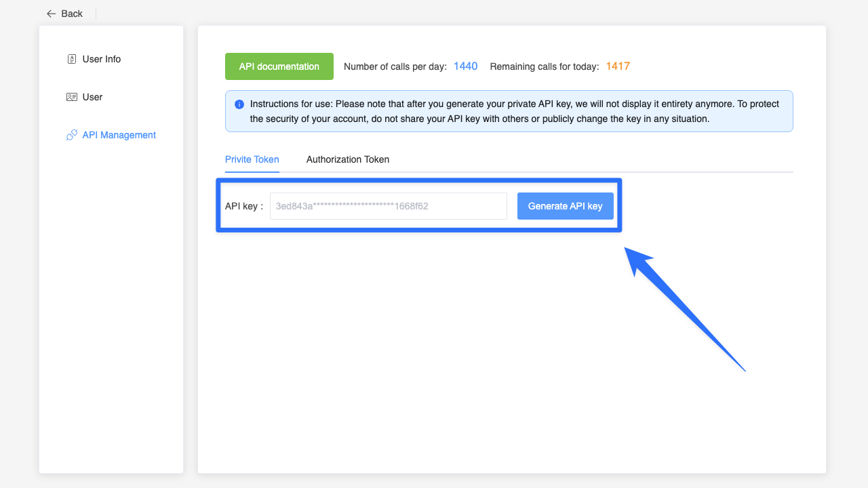The width and height of the screenshot is (868, 488).
Task: Click the remaining calls value 1417
Action: point(618,66)
